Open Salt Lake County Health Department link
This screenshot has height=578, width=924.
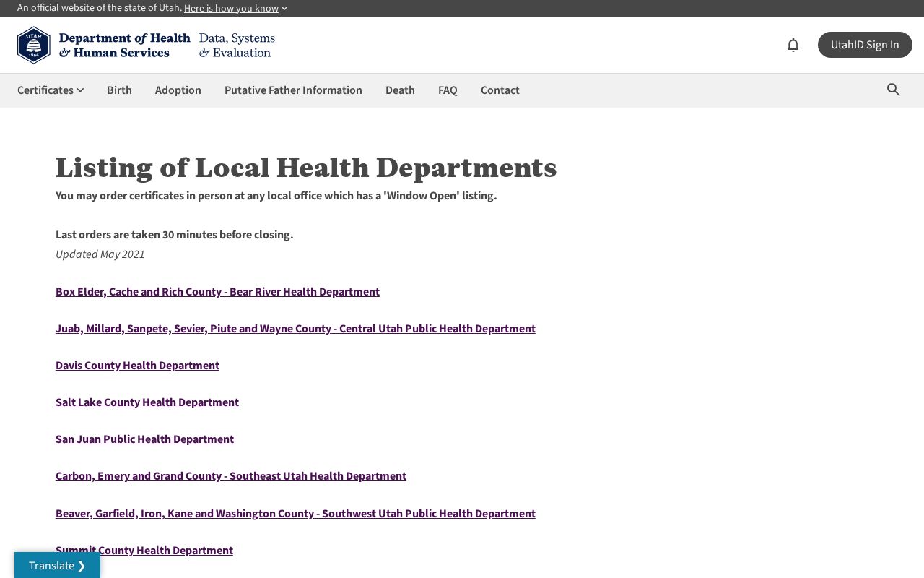[x=147, y=402]
